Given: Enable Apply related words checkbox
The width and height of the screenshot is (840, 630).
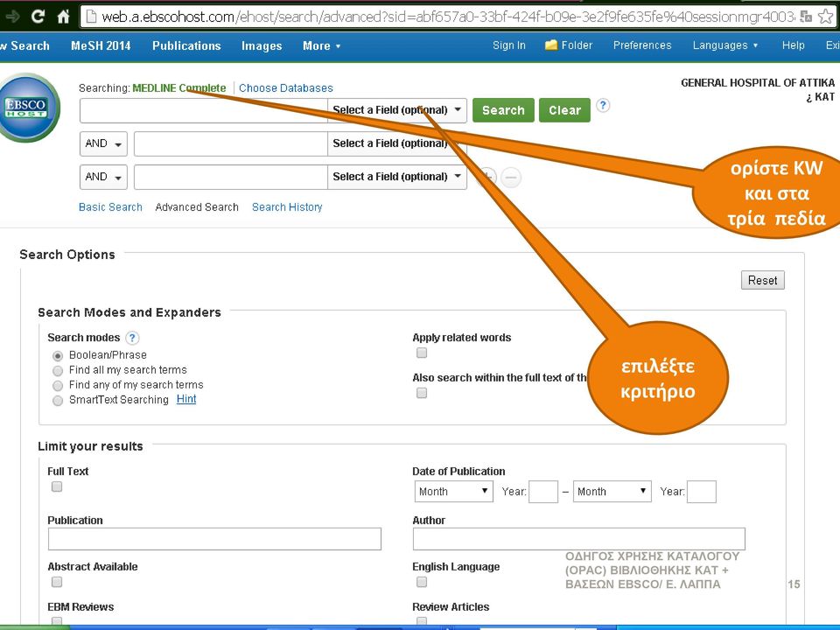Looking at the screenshot, I should point(422,353).
